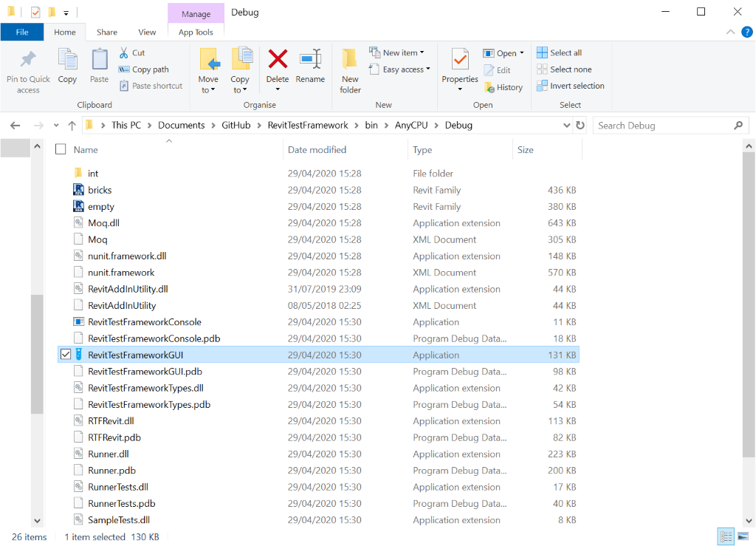Select the SampleTests.dll file

(x=318, y=519)
